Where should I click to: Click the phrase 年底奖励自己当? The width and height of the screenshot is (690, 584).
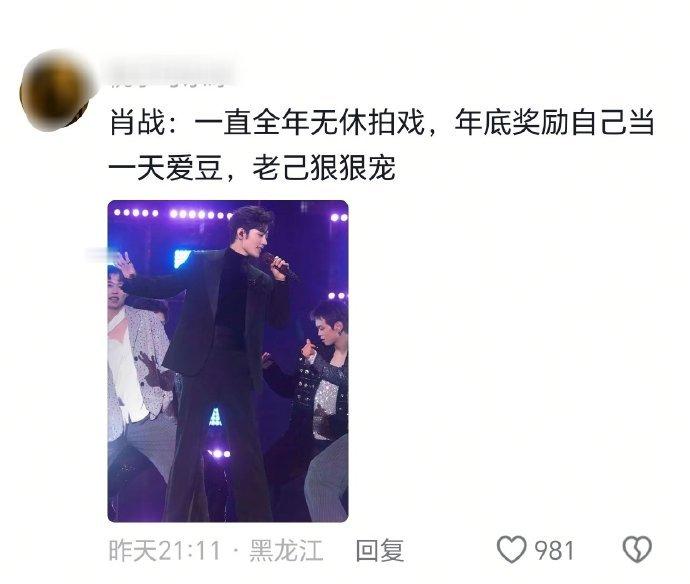[x=554, y=122]
